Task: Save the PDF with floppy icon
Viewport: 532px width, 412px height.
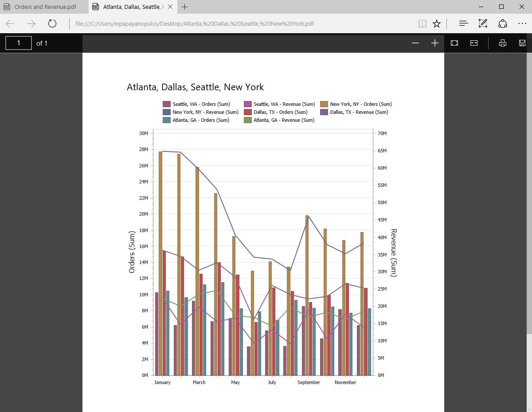Action: click(522, 43)
